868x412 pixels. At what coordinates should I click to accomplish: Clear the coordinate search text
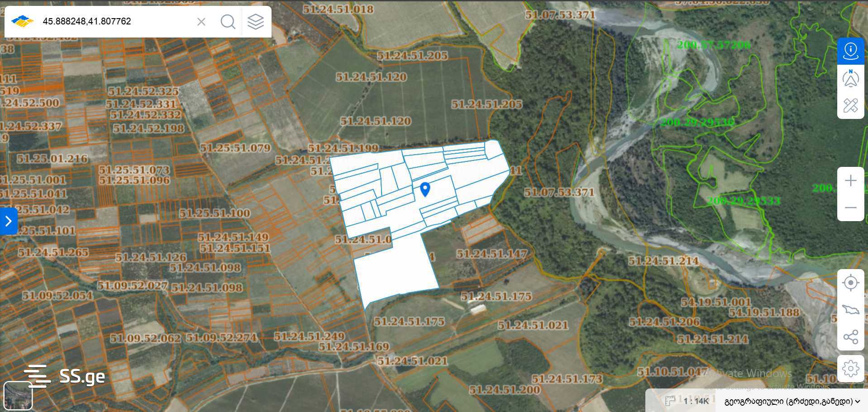tap(201, 21)
